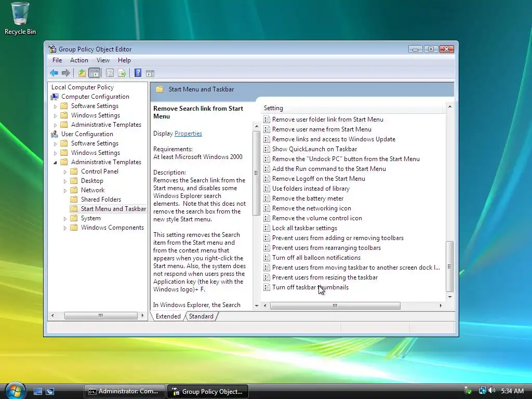Click the folder icon beside Control Panel
This screenshot has height=399, width=532.
(x=74, y=171)
